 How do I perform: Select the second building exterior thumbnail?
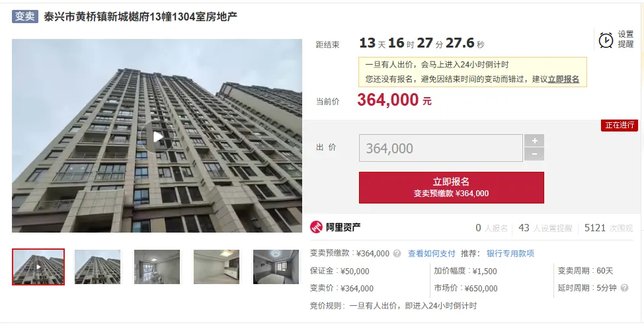[98, 267]
